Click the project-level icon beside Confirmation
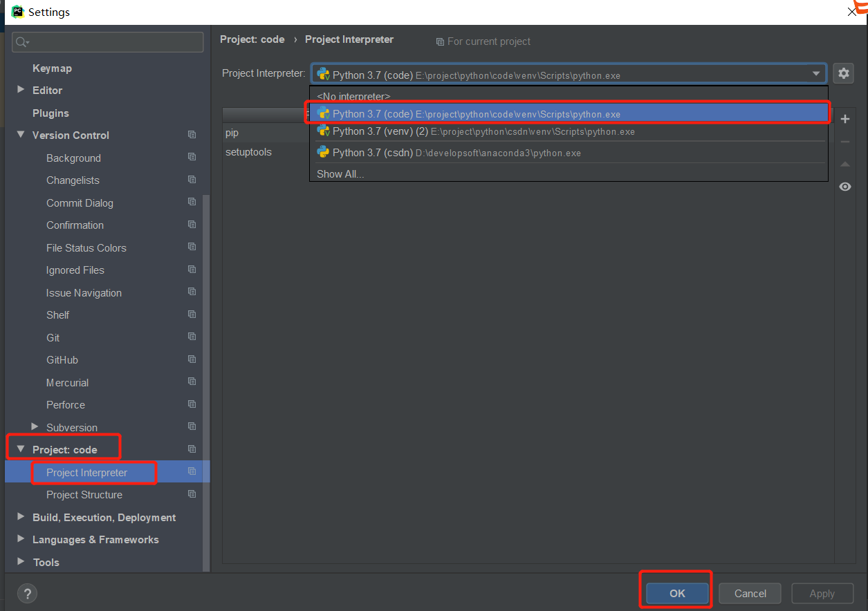 pos(192,225)
